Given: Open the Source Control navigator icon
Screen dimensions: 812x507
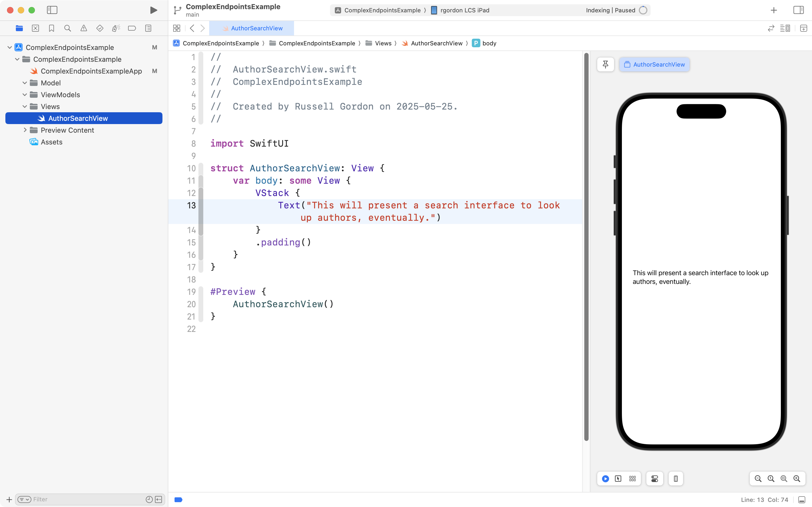Looking at the screenshot, I should (35, 28).
